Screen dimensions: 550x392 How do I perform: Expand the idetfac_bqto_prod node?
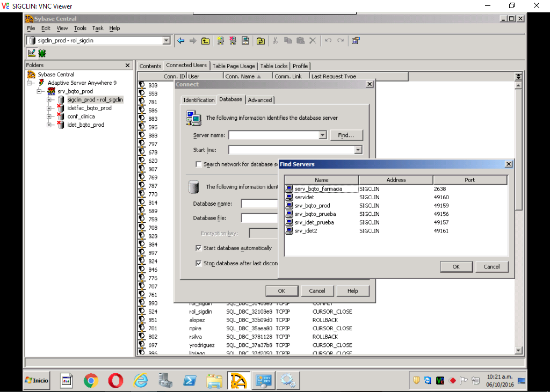tap(49, 108)
